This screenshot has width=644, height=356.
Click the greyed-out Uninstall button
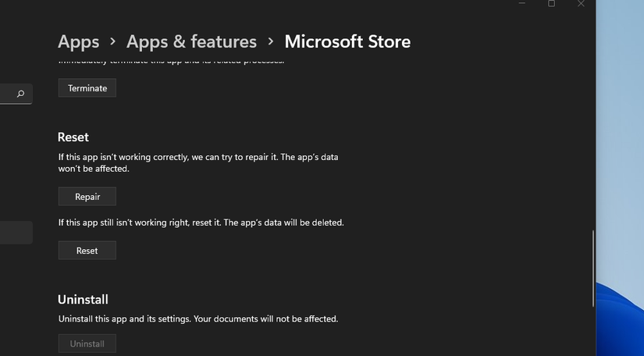tap(87, 344)
